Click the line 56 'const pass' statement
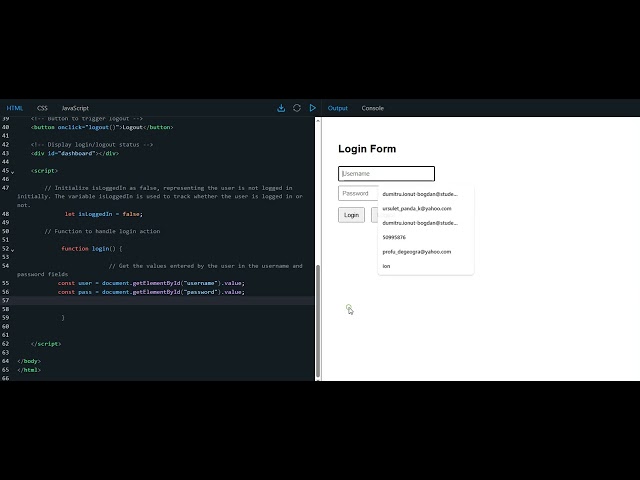 151,292
